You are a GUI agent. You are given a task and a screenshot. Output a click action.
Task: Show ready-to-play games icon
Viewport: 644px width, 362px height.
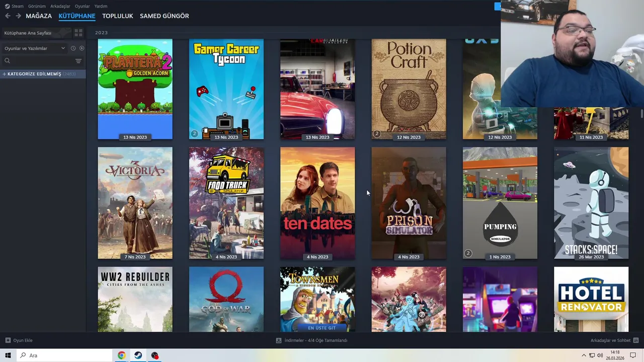pyautogui.click(x=82, y=48)
